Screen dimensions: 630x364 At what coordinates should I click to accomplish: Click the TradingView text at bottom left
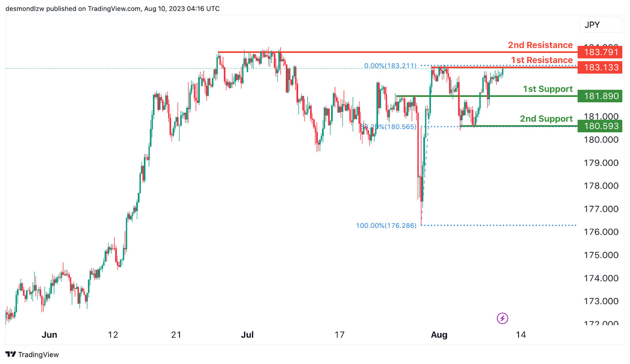tap(38, 355)
